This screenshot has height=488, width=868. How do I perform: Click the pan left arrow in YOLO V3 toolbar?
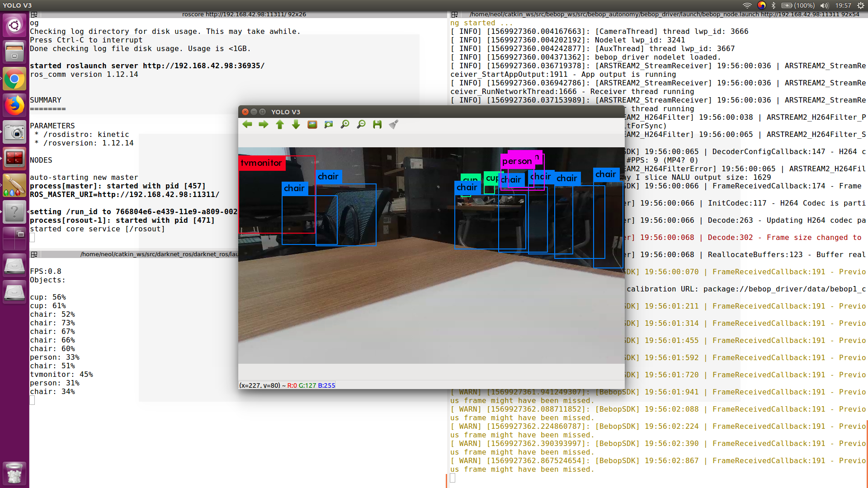tap(247, 124)
